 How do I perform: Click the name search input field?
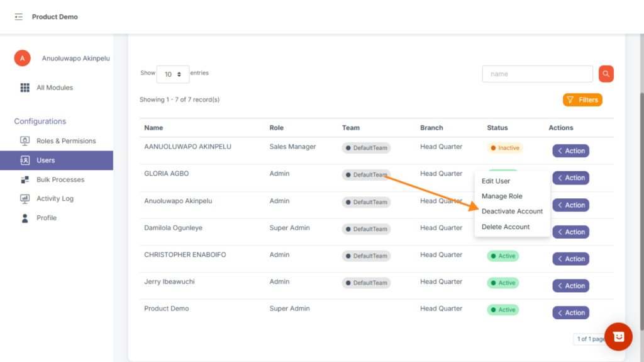click(x=537, y=74)
